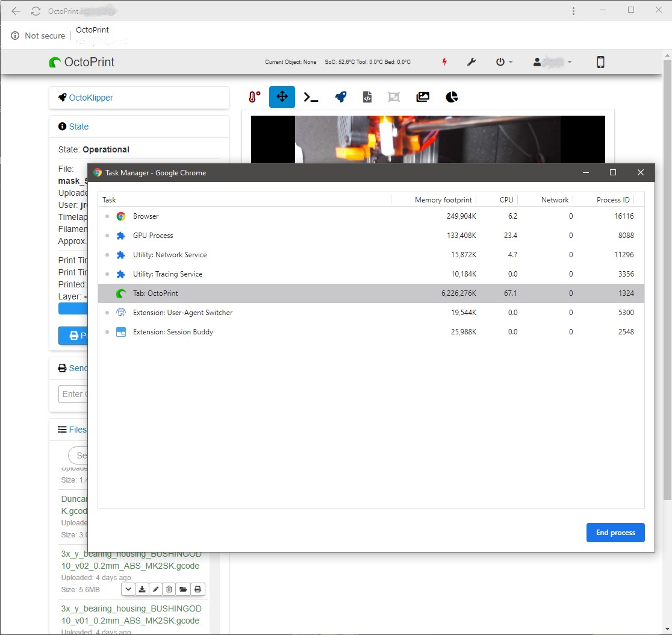Click the End process button

(x=615, y=533)
